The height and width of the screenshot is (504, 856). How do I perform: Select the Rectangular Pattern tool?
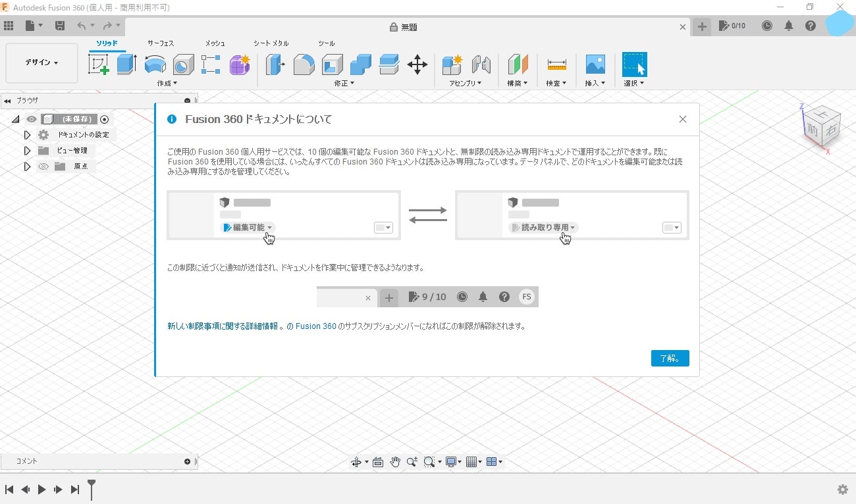click(211, 64)
